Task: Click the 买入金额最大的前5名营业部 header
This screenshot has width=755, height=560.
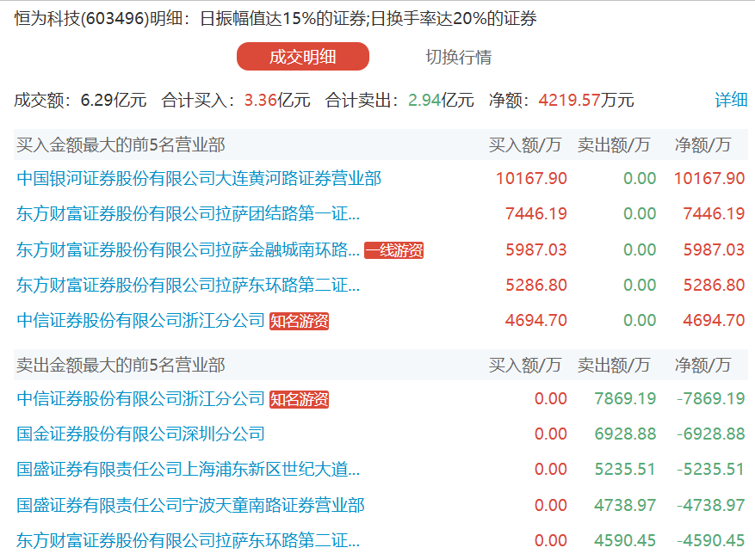Action: tap(121, 145)
